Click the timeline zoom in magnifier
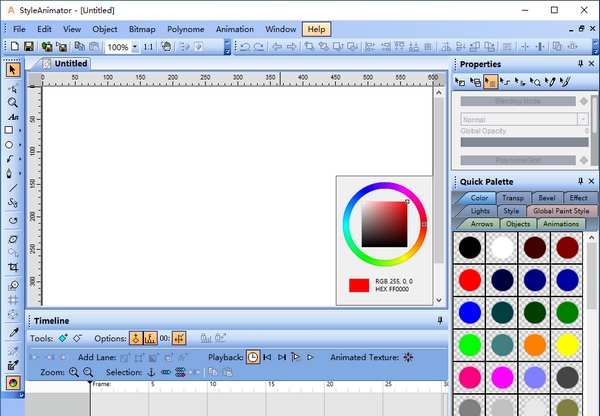The image size is (600, 416). click(74, 372)
